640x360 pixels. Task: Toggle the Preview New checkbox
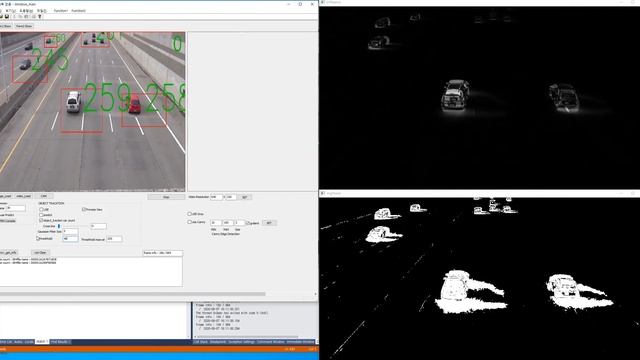coord(84,209)
